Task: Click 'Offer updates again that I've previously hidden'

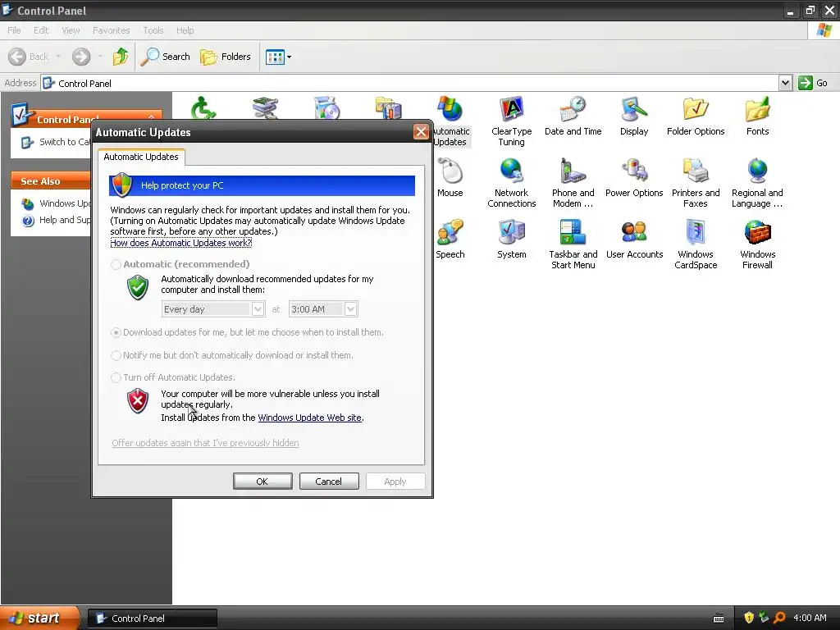Action: [x=205, y=443]
